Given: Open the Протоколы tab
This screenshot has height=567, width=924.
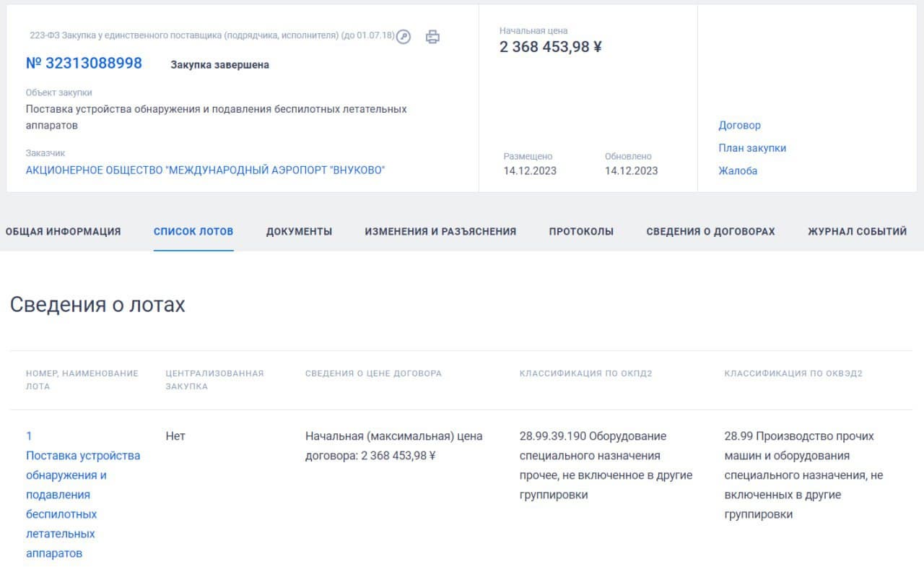Looking at the screenshot, I should coord(581,231).
